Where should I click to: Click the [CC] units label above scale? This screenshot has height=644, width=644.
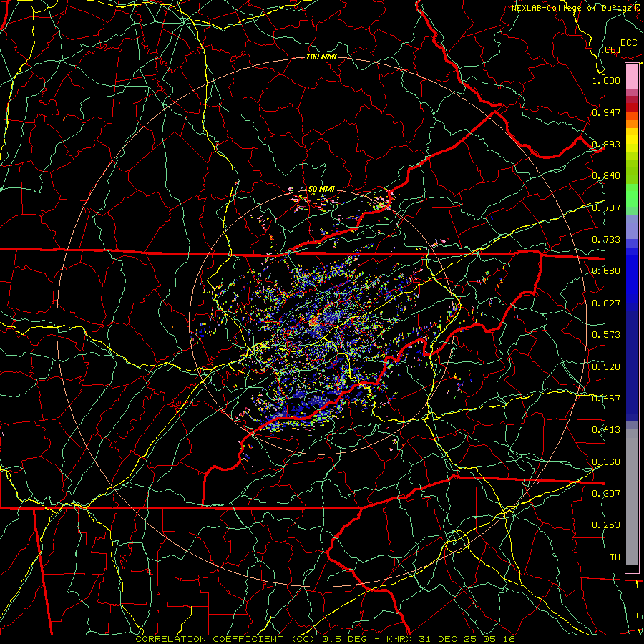coord(610,49)
